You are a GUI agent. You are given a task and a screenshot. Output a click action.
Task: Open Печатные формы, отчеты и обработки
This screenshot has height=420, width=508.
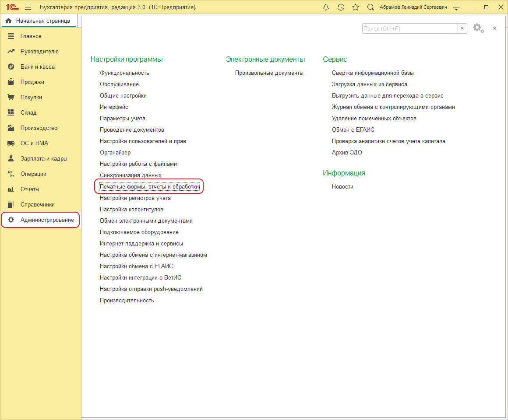click(149, 187)
